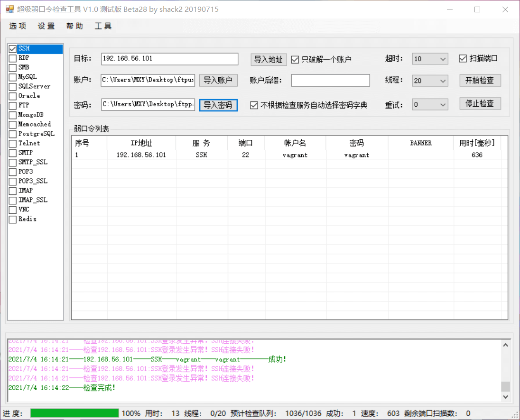Click the 导入账户 button
Screen dimensions: 520x420
[218, 80]
